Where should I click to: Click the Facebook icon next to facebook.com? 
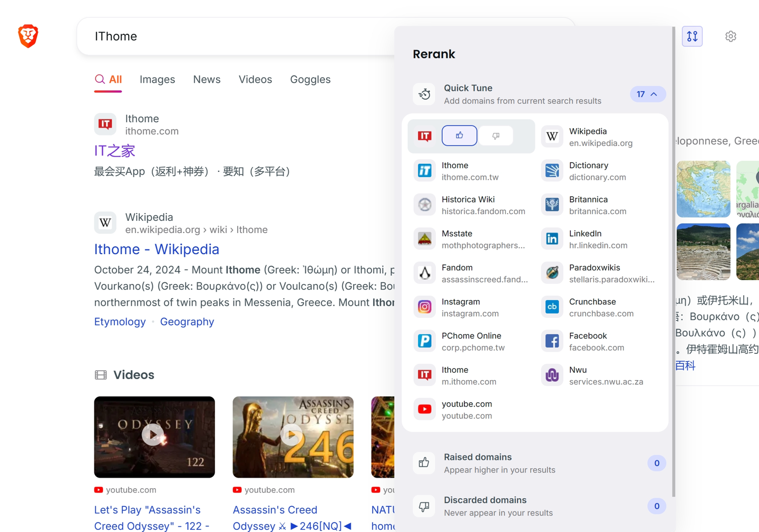tap(551, 341)
